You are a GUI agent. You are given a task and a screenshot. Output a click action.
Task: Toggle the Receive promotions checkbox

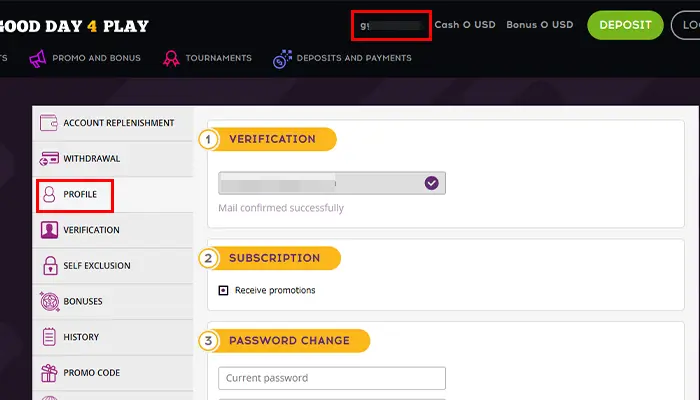(x=223, y=291)
